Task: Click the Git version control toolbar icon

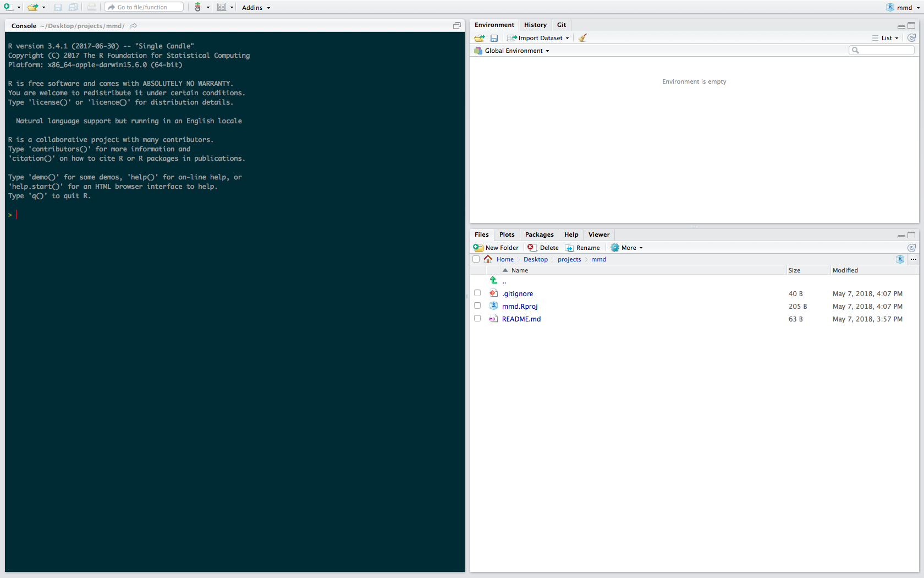Action: tap(198, 7)
